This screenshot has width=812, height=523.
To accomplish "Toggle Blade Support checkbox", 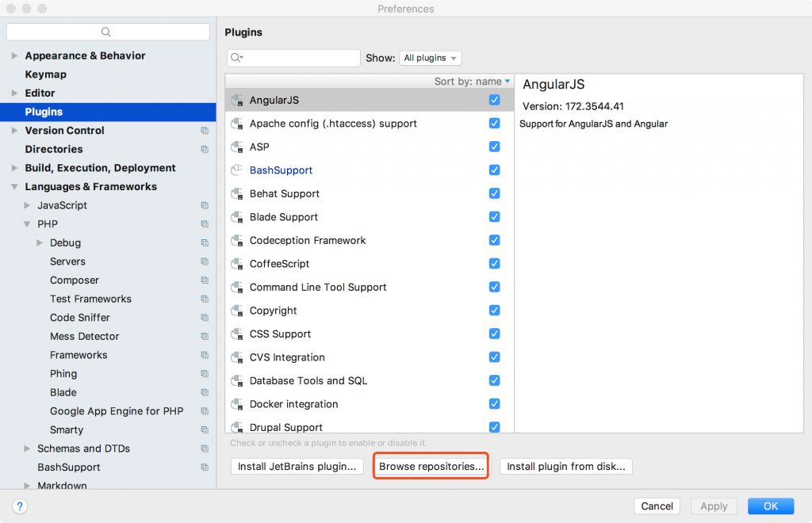I will (495, 216).
